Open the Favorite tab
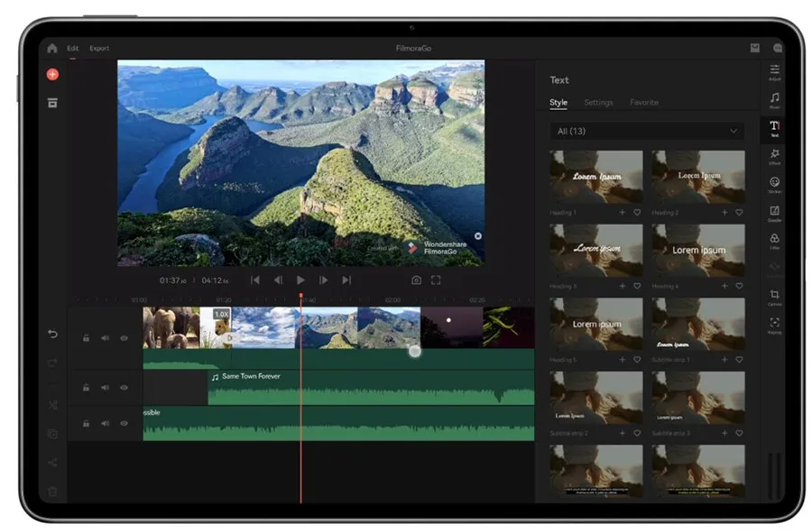 point(643,103)
